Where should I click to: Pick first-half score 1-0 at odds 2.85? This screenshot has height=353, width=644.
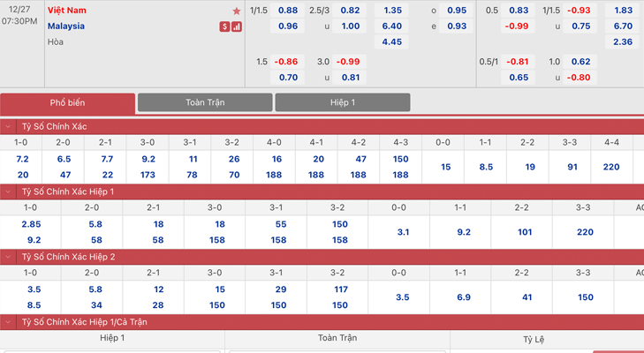pyautogui.click(x=31, y=224)
